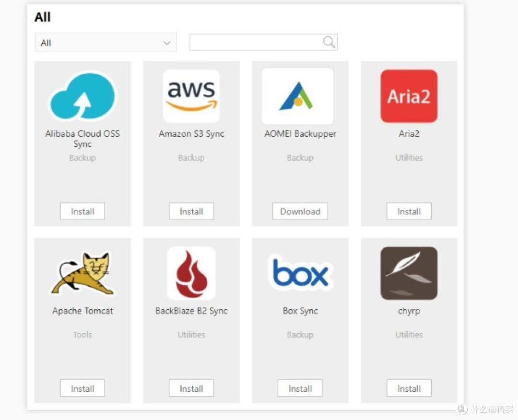
Task: Click the Backup label under Box Sync
Action: pos(300,335)
